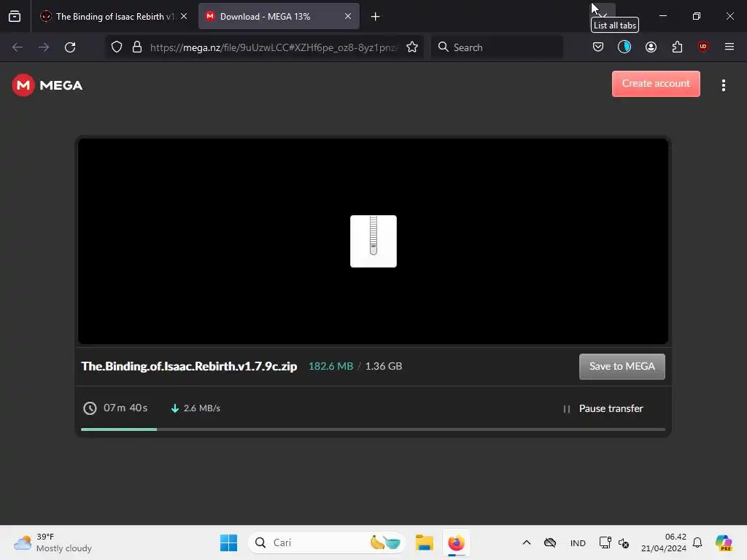Open notification bell icon
The width and height of the screenshot is (747, 560).
click(x=697, y=542)
